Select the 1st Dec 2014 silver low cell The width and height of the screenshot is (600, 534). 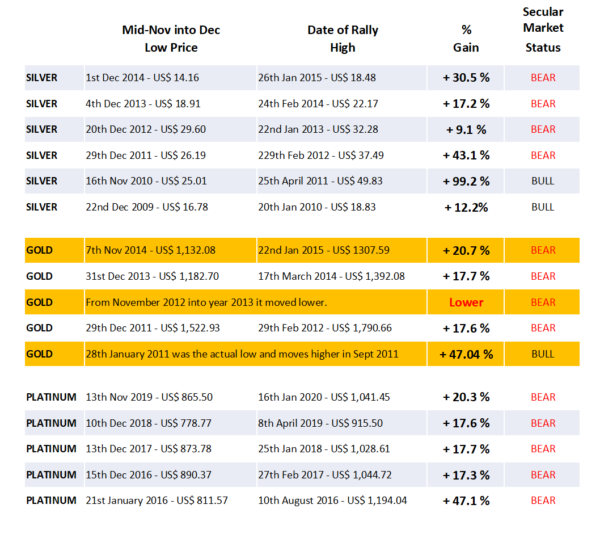[170, 78]
